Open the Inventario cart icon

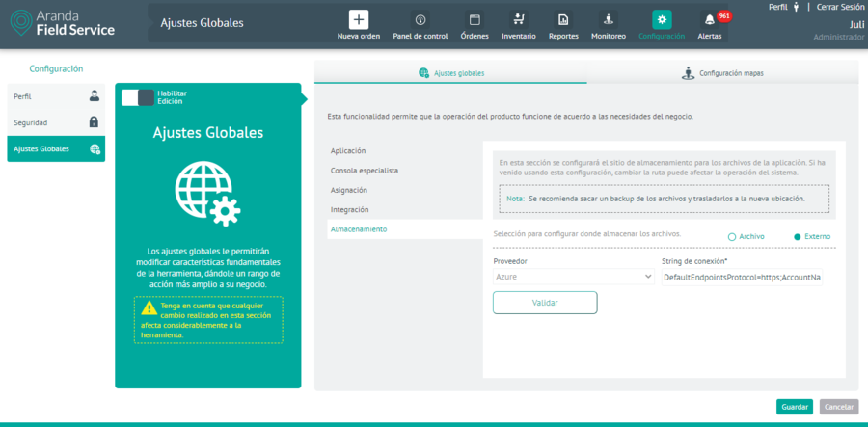519,20
